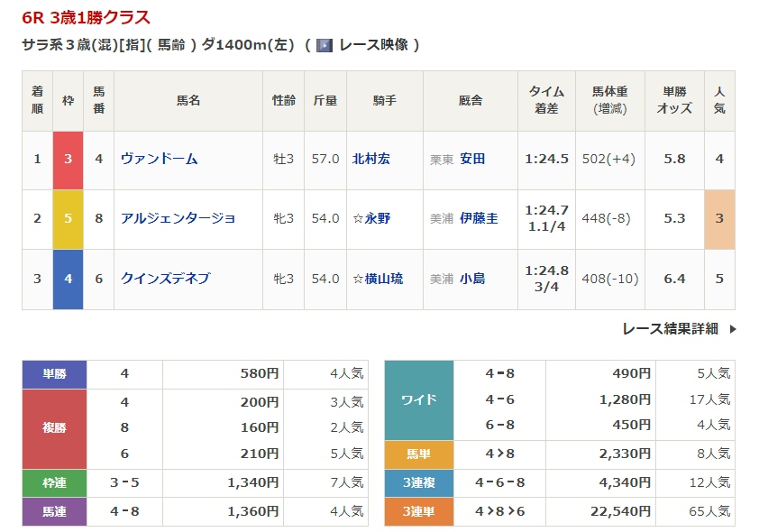Click the ワイド payout label
The height and width of the screenshot is (532, 759).
pos(419,399)
